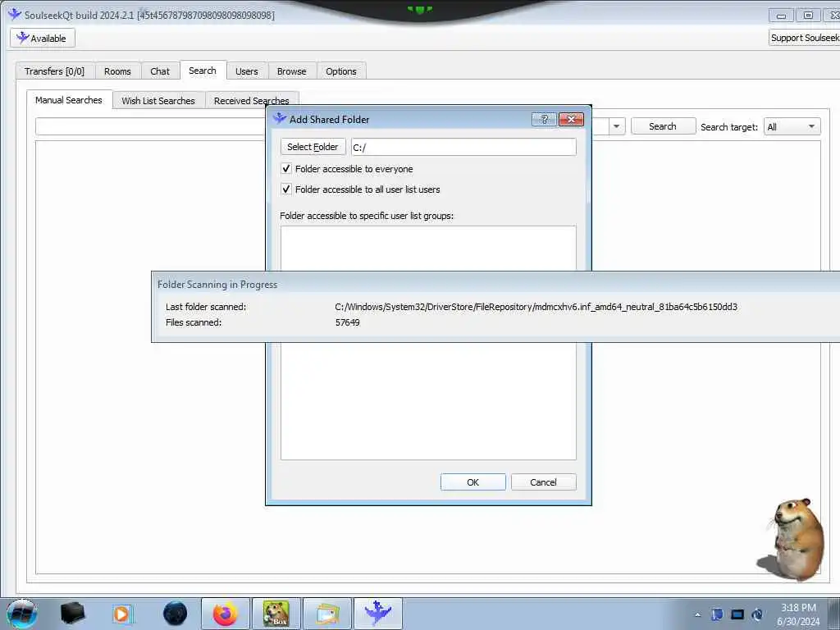Click the flag tray icon

point(717,614)
